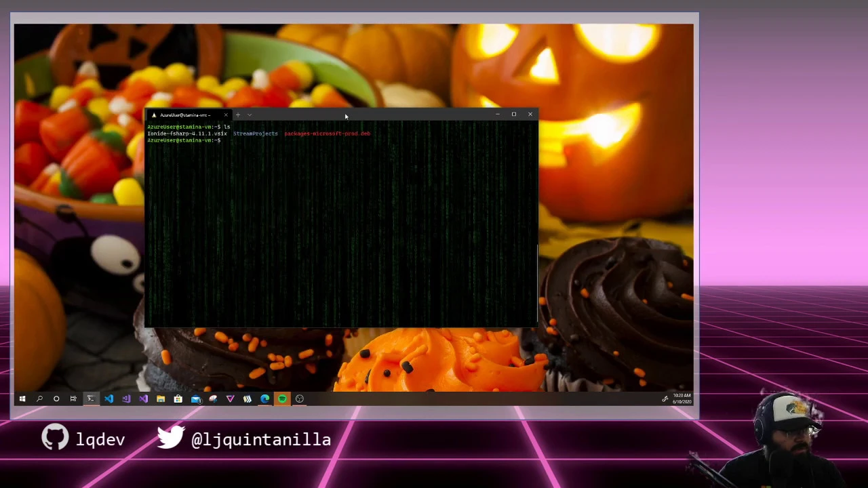Click system tray icon beside clock
This screenshot has width=868, height=488.
[665, 399]
